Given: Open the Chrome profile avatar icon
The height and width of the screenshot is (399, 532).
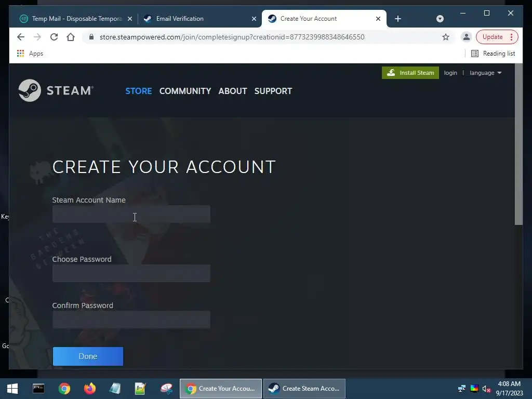Looking at the screenshot, I should pyautogui.click(x=467, y=37).
